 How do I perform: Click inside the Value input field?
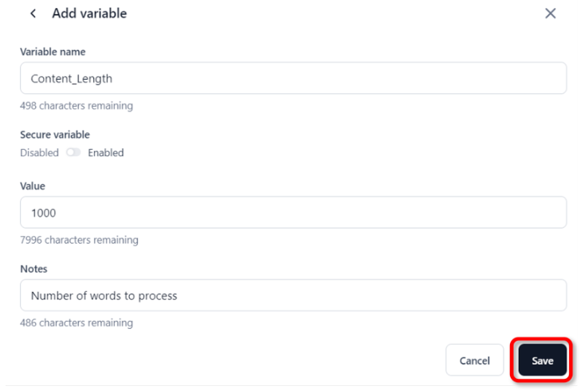292,213
